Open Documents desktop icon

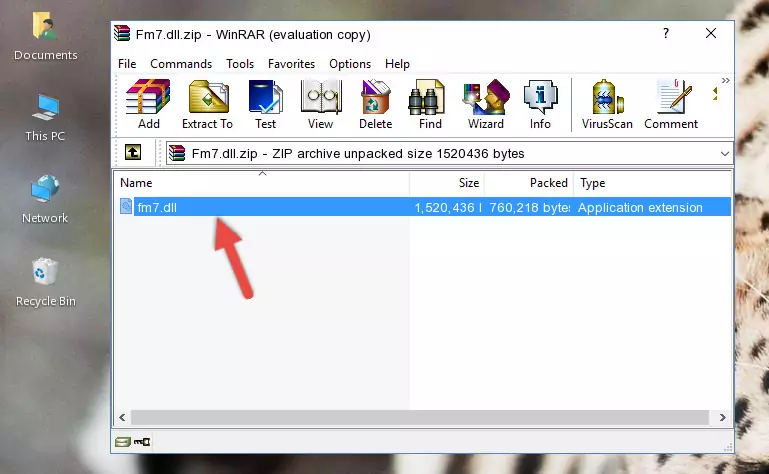[x=45, y=37]
